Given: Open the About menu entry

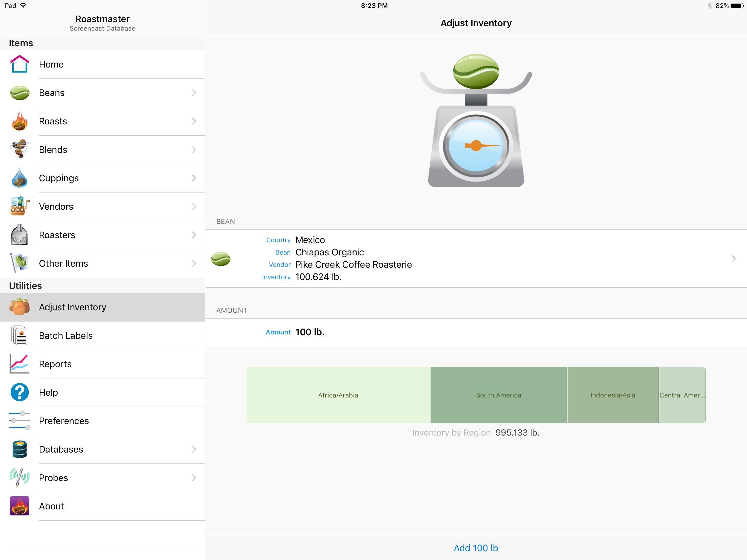Looking at the screenshot, I should 51,506.
